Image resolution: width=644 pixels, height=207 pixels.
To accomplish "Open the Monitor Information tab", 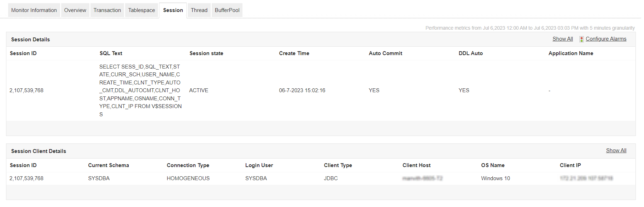I will (34, 10).
